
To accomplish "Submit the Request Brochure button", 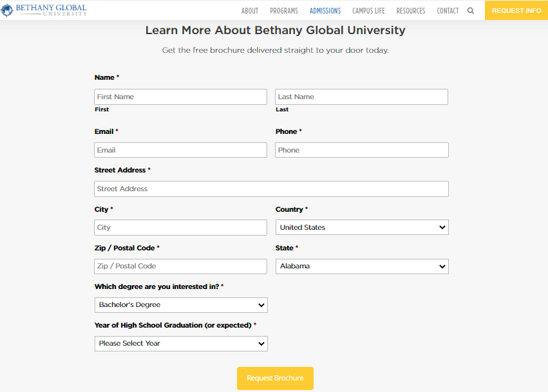I will click(275, 378).
